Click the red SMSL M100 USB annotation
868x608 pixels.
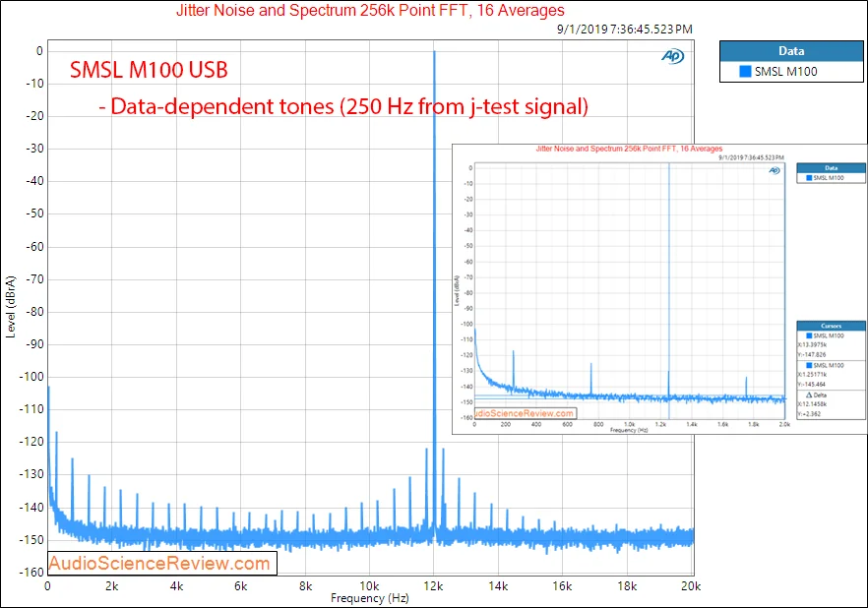pos(149,70)
